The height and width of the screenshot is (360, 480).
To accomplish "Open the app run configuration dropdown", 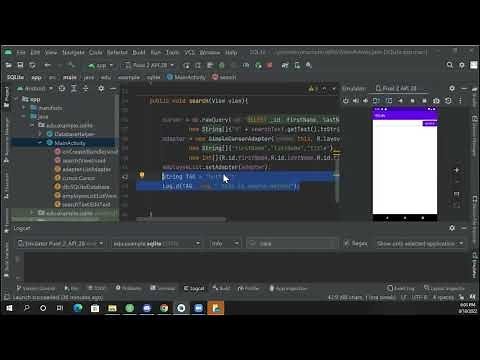I will tap(101, 65).
